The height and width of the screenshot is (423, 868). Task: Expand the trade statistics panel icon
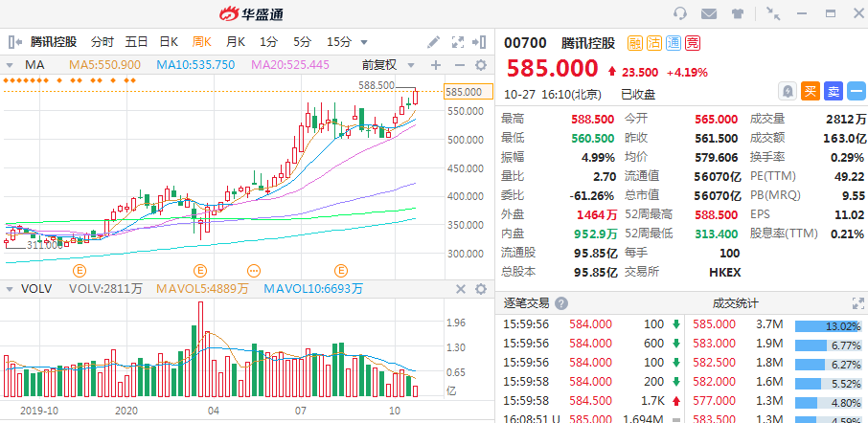point(858,303)
